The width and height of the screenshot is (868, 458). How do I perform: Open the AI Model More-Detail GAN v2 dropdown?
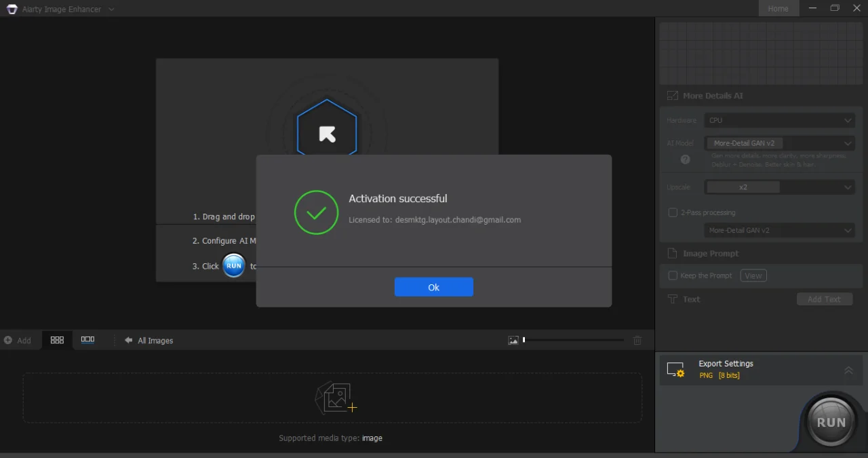(x=780, y=143)
